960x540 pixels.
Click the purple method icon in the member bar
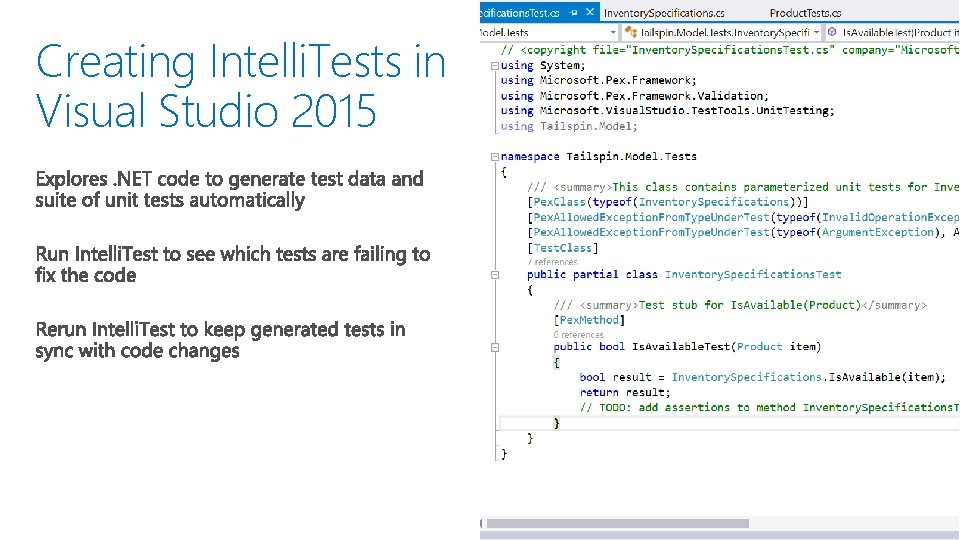tap(832, 32)
